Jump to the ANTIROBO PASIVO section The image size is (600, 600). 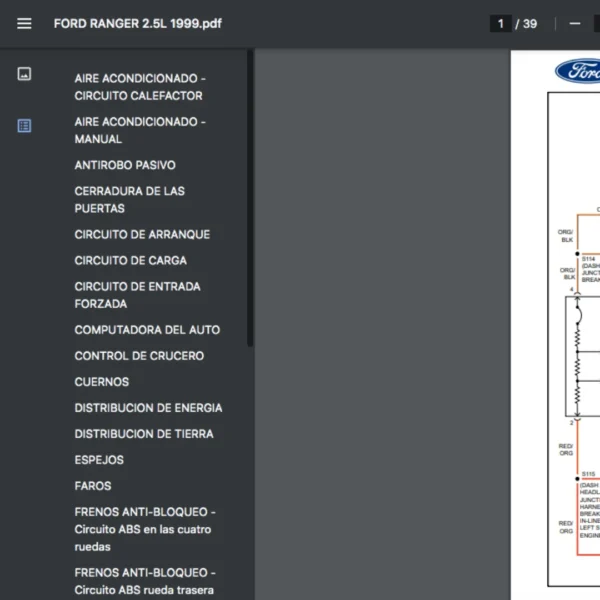tap(125, 165)
